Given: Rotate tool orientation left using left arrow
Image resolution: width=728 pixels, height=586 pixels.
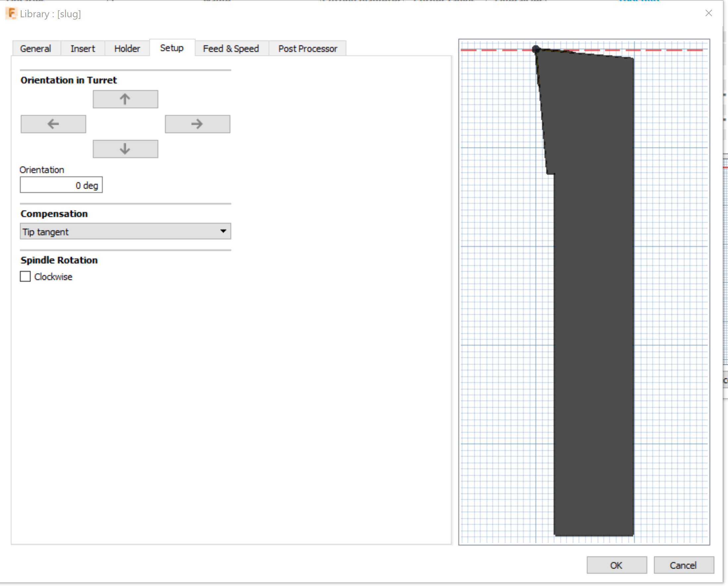Looking at the screenshot, I should [53, 124].
